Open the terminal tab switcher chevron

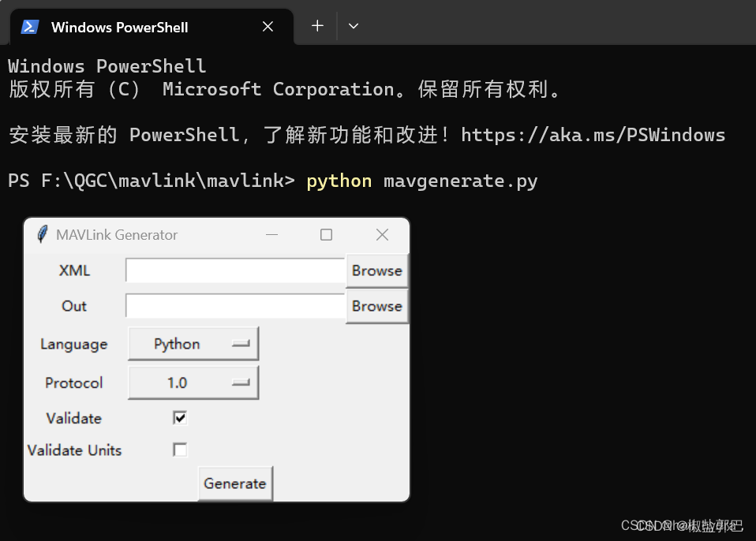pyautogui.click(x=353, y=25)
